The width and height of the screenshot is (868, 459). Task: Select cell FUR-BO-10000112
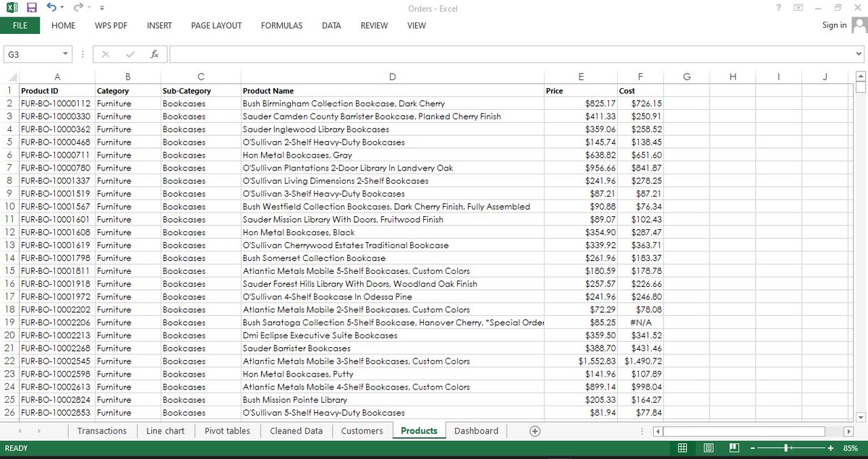(x=56, y=103)
